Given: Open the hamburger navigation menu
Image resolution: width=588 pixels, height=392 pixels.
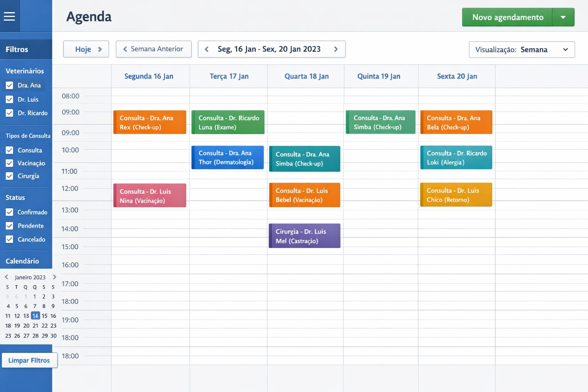Looking at the screenshot, I should [10, 16].
